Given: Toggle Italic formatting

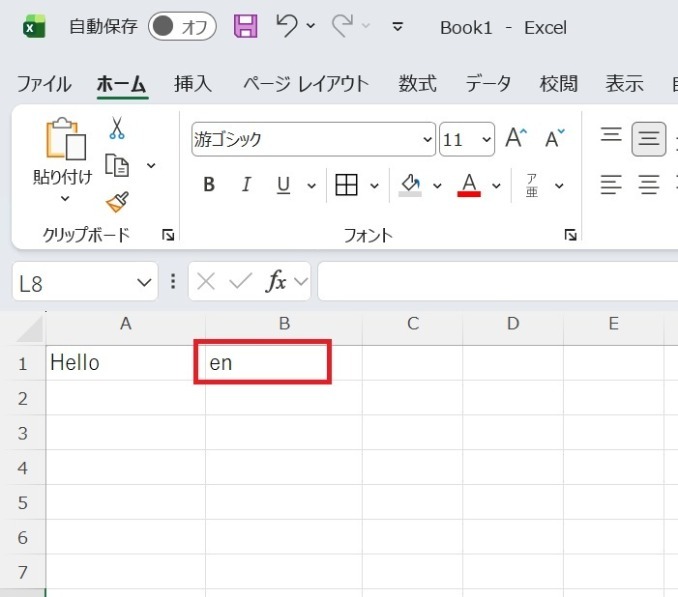Looking at the screenshot, I should pyautogui.click(x=246, y=185).
